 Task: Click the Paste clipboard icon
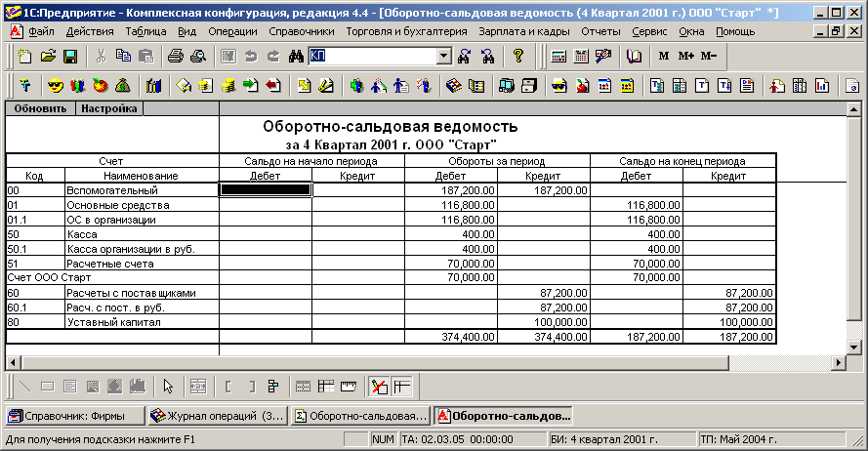pos(146,56)
